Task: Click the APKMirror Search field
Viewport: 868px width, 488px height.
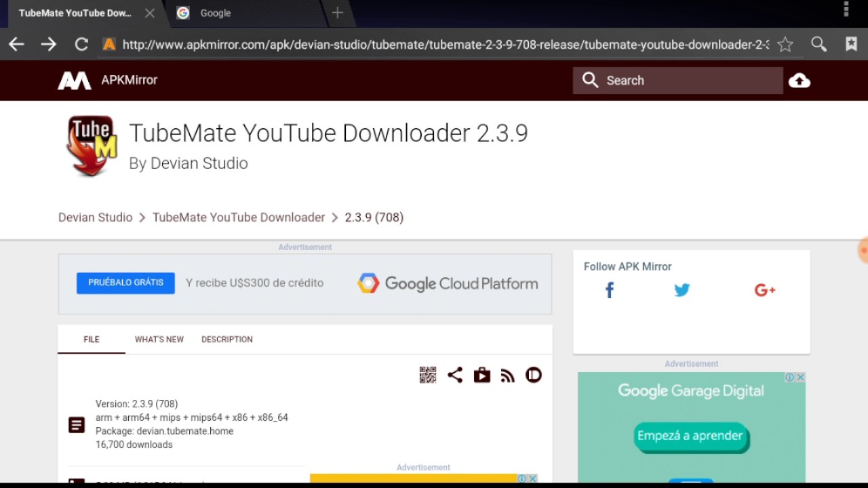Action: click(x=677, y=81)
